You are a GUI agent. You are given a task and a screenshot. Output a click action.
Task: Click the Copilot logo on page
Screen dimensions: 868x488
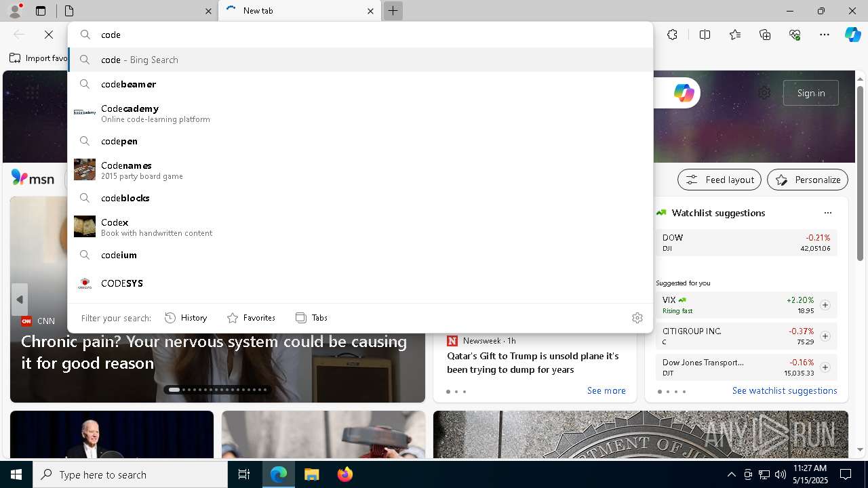[684, 93]
